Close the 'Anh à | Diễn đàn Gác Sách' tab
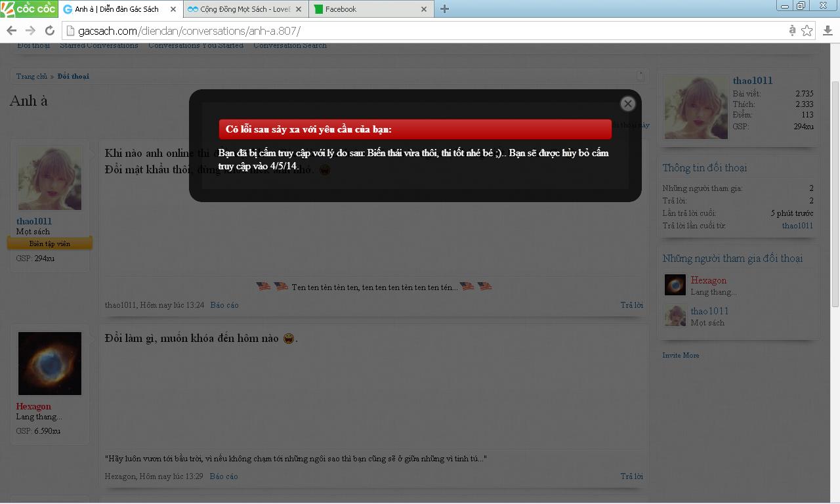The image size is (840, 504). tap(173, 9)
